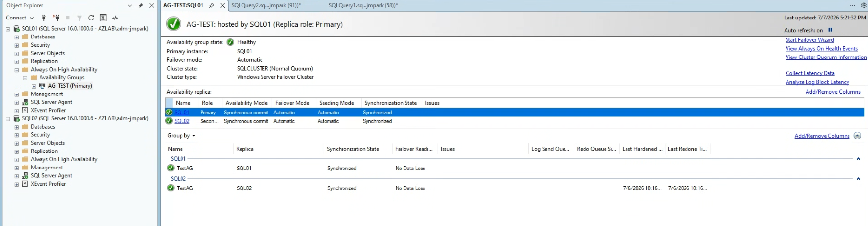Click the SQL02 replica row status icon
Image resolution: width=868 pixels, height=226 pixels.
[169, 121]
